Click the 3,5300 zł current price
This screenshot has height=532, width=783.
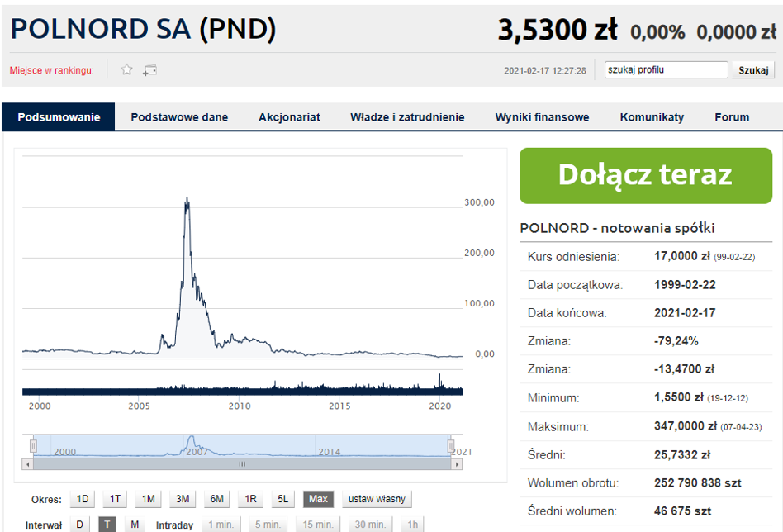[x=558, y=30]
